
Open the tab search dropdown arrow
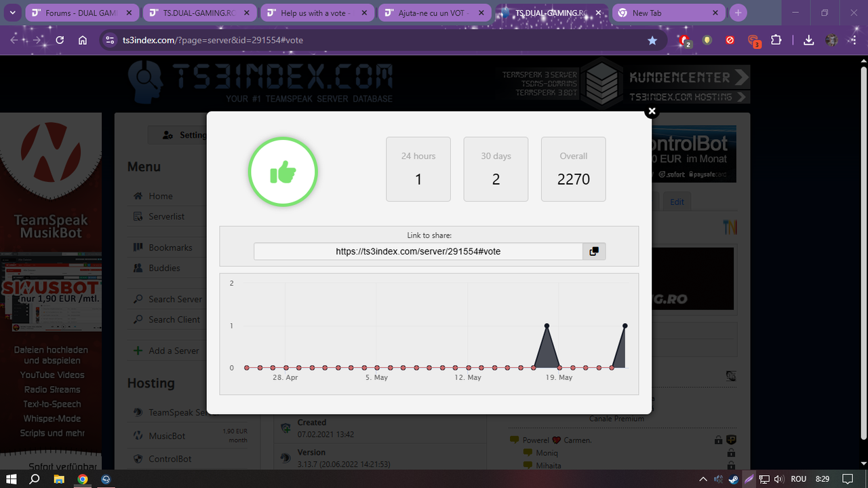[12, 13]
